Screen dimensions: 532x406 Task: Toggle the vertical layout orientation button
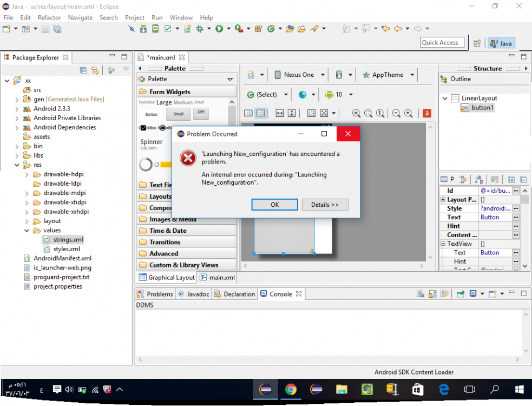260,113
